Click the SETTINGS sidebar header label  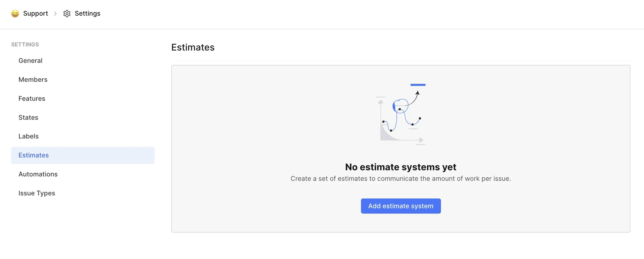point(25,44)
